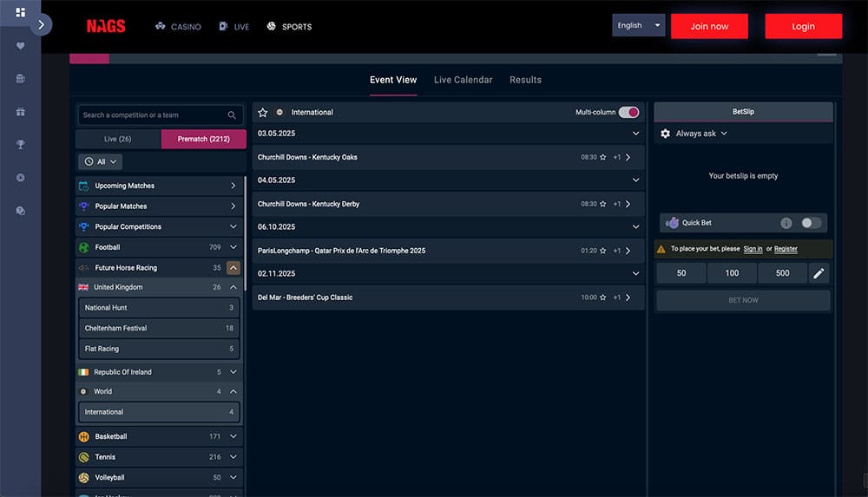
Task: Expand Popular Competitions section
Action: (x=233, y=227)
